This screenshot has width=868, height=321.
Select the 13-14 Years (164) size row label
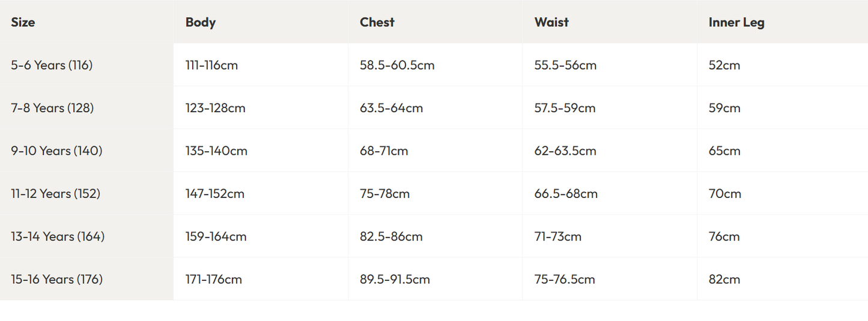coord(58,236)
